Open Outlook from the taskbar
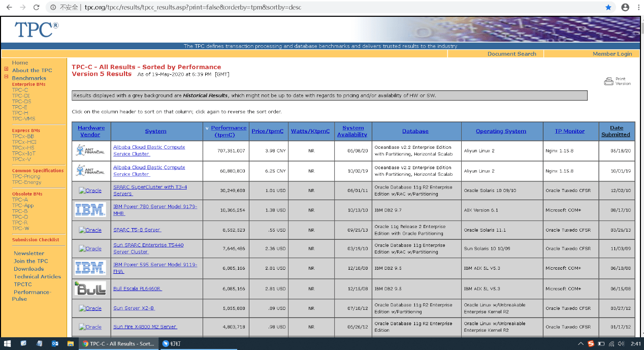Image resolution: width=644 pixels, height=350 pixels. point(55,343)
